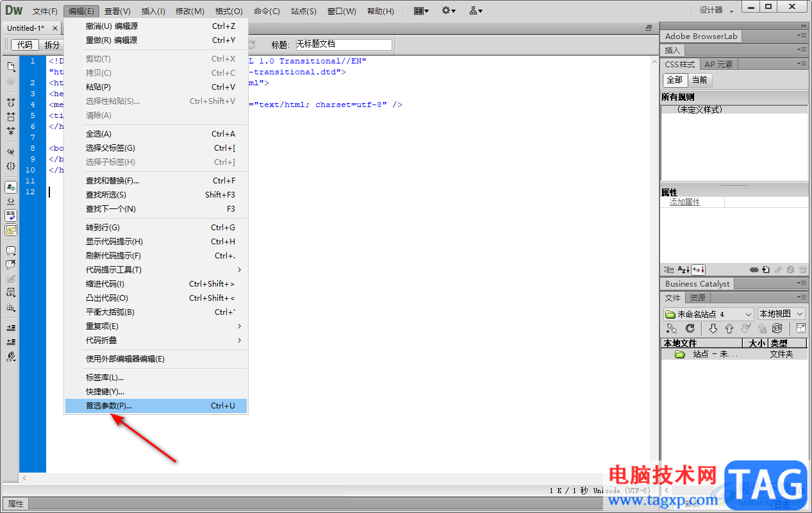Click the Apply Comment icon
Image resolution: width=812 pixels, height=513 pixels.
11,251
